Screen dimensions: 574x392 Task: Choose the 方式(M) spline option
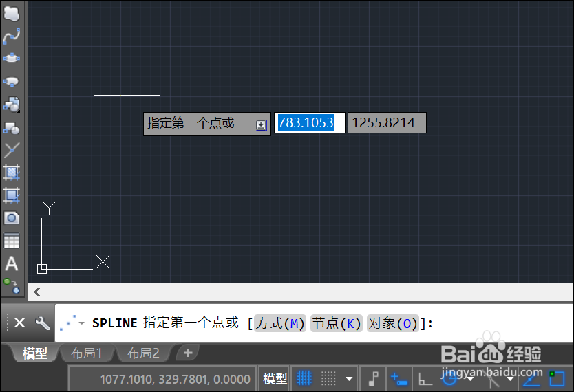tap(280, 323)
